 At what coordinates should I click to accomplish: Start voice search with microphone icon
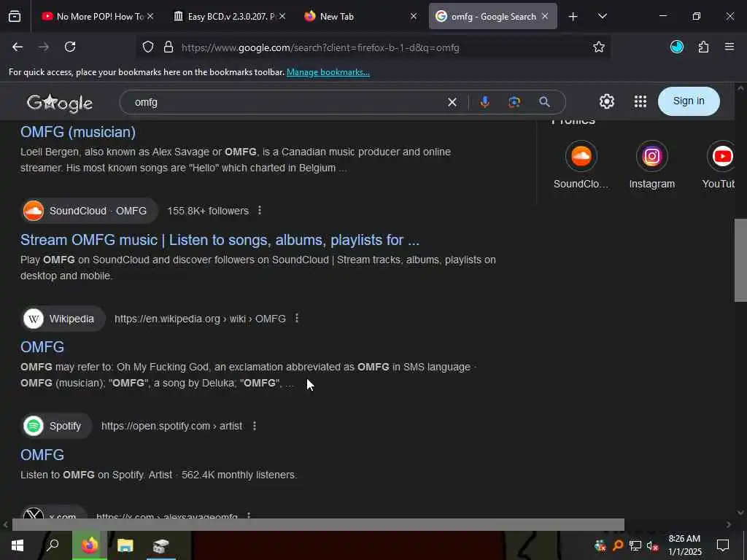point(485,102)
